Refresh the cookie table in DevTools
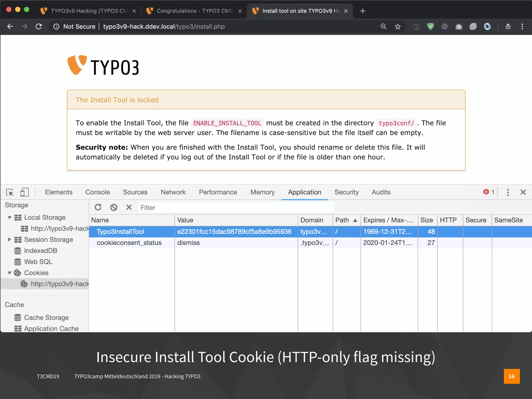Image resolution: width=532 pixels, height=399 pixels. tap(98, 207)
